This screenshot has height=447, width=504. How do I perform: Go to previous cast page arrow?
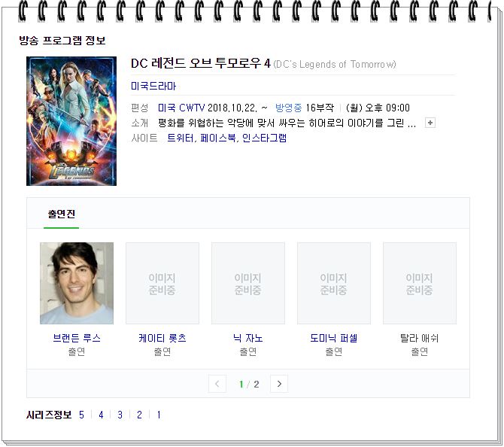[217, 384]
